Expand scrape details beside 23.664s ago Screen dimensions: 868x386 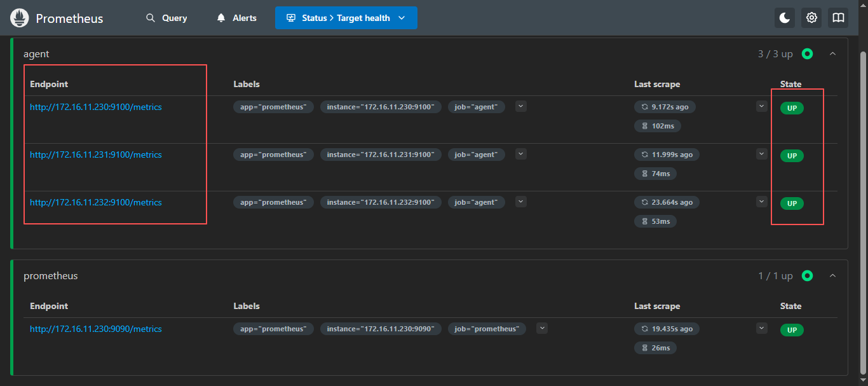762,202
